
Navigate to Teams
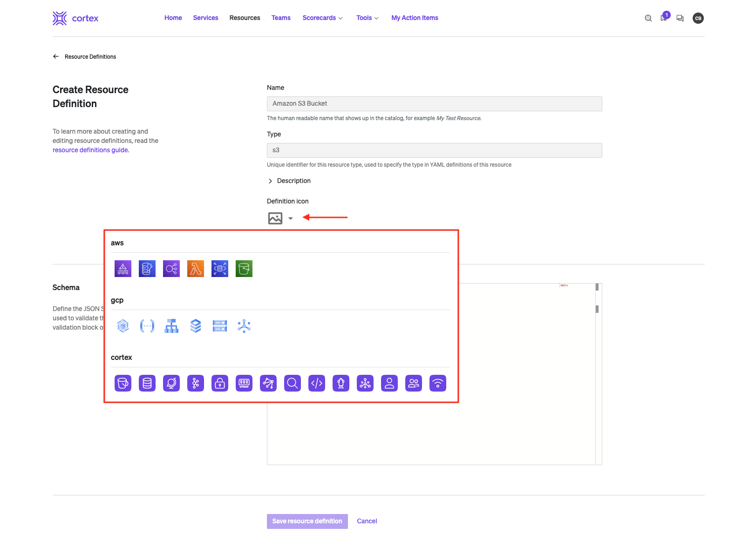coord(281,18)
